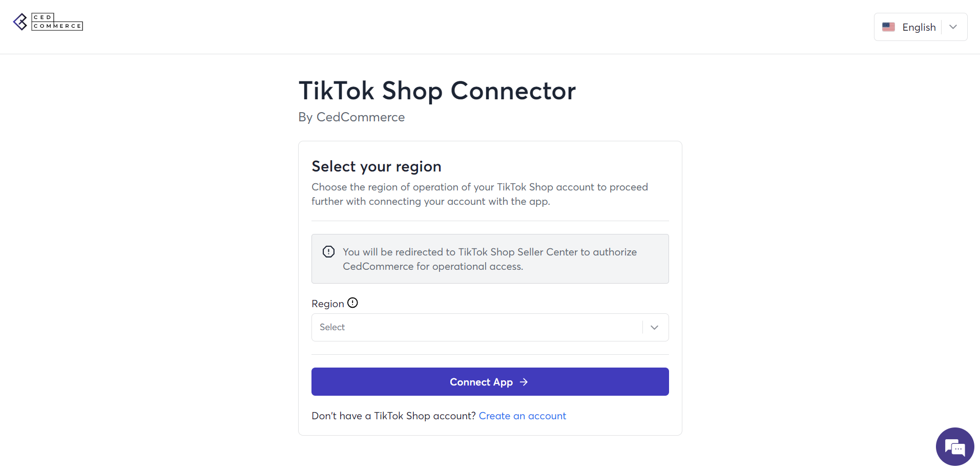Open the live chat support bubble
This screenshot has width=980, height=472.
(x=954, y=446)
